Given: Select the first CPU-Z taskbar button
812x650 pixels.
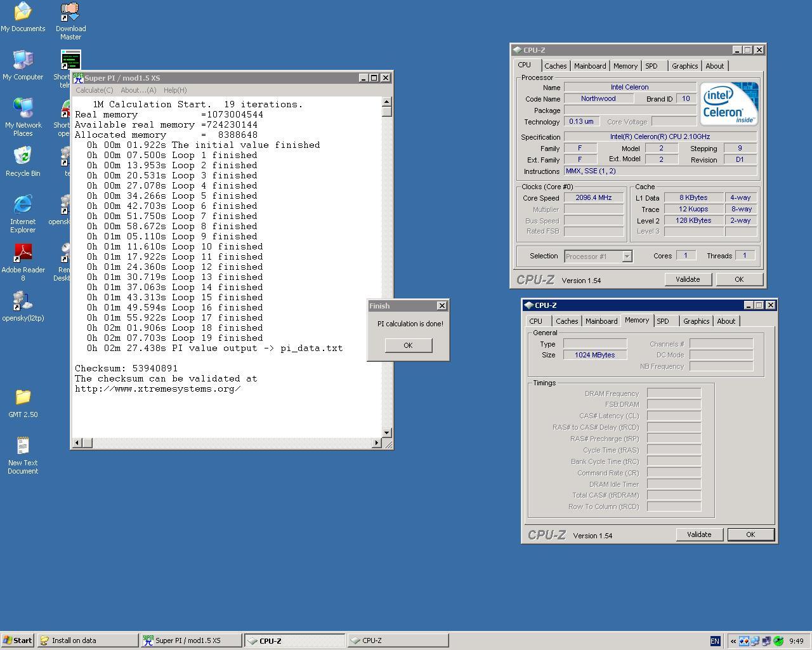Looking at the screenshot, I should point(295,640).
